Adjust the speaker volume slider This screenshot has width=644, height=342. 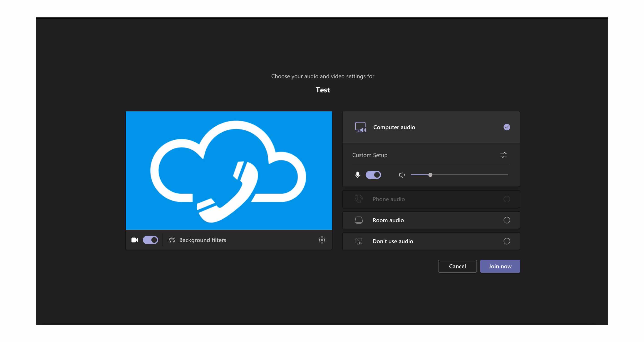459,175
